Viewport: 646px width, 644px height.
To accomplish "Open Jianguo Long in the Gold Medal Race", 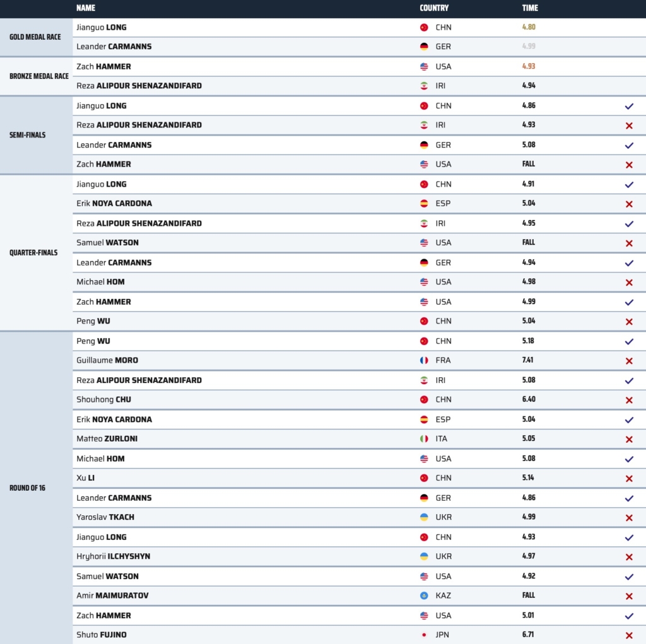I will pos(102,28).
